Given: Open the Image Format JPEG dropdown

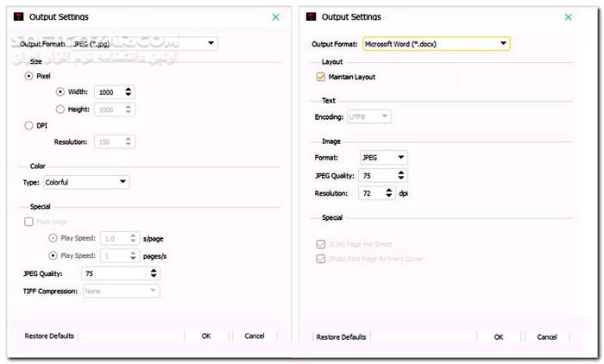Looking at the screenshot, I should (384, 157).
